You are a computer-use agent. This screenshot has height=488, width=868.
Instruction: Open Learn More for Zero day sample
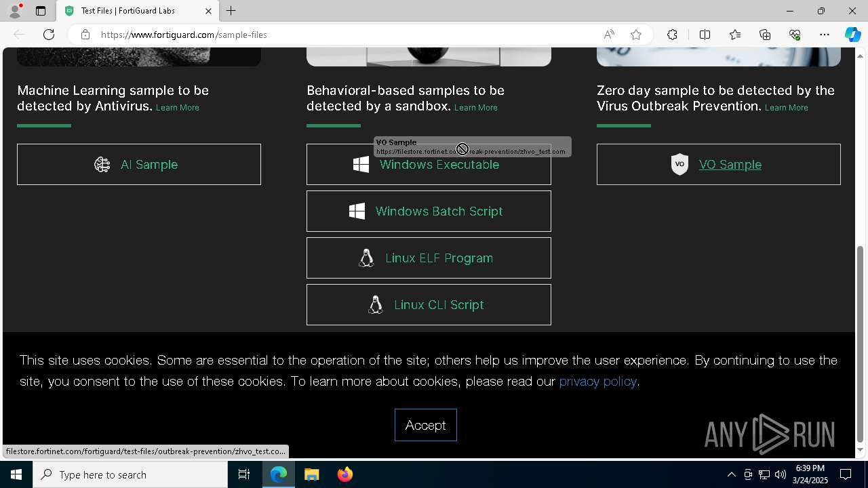tap(787, 108)
